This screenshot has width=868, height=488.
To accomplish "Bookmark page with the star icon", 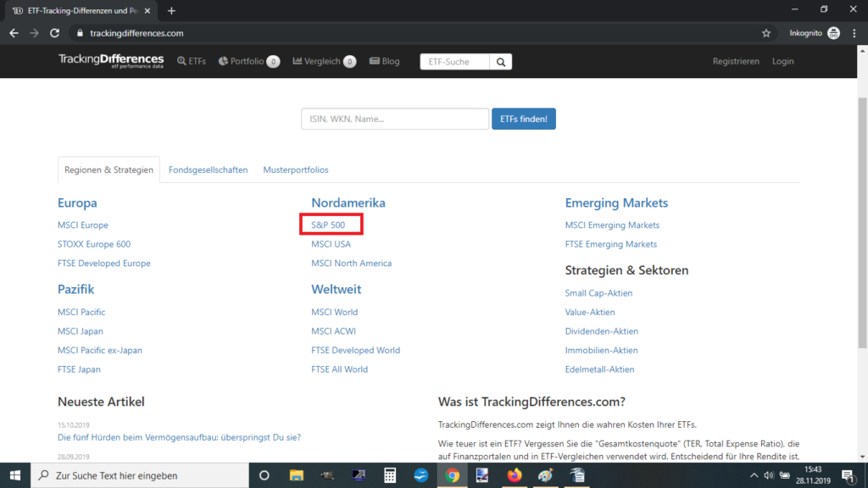I will pos(766,33).
